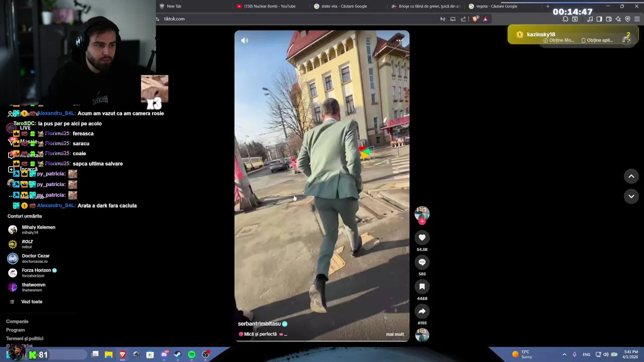Open the Brave VPN shield icon

[627, 19]
